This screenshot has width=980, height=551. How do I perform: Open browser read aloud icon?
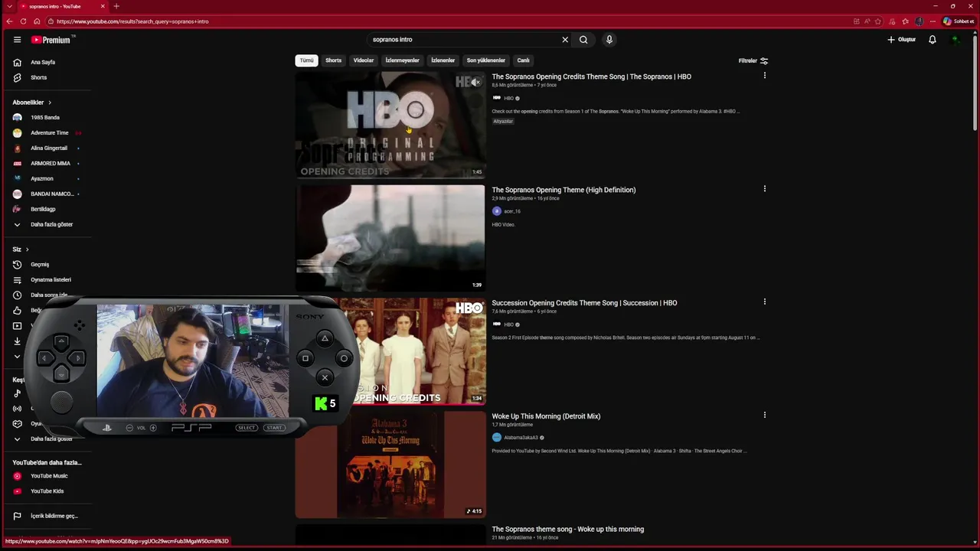tap(867, 21)
